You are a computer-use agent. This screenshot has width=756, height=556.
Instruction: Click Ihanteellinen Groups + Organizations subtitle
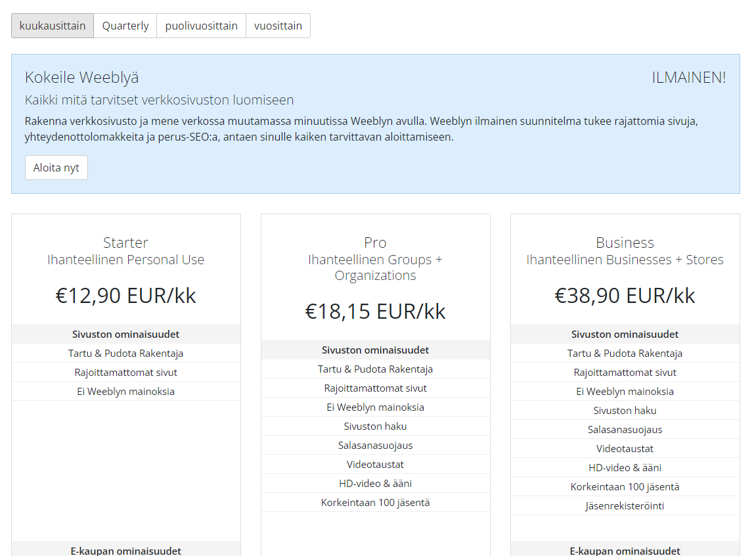click(376, 267)
